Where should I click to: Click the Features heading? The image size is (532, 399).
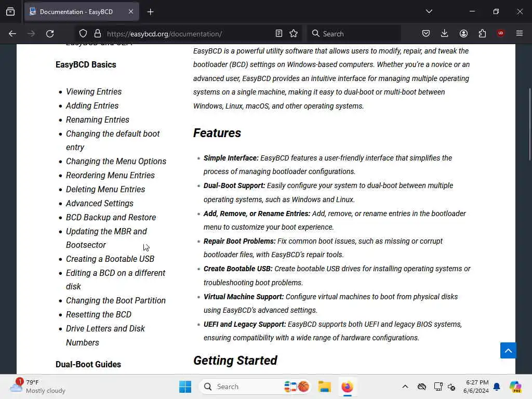217,133
